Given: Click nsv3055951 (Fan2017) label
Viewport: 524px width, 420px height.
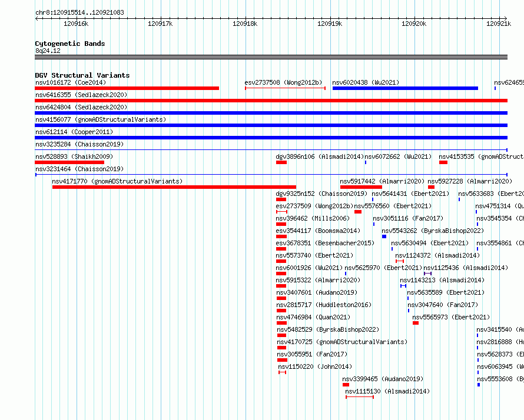Looking at the screenshot, I should 312,354.
